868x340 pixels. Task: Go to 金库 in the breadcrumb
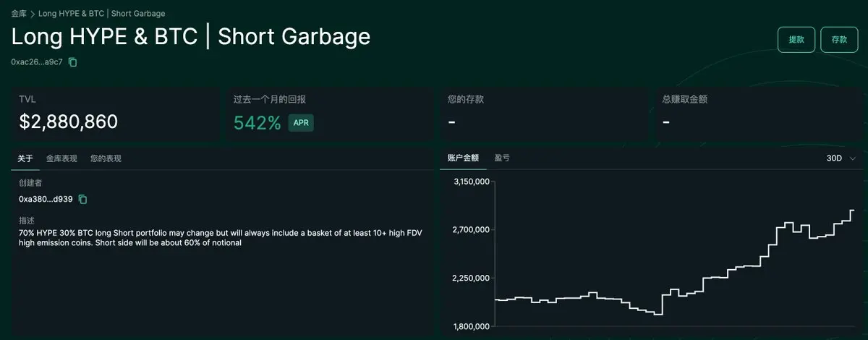(19, 13)
